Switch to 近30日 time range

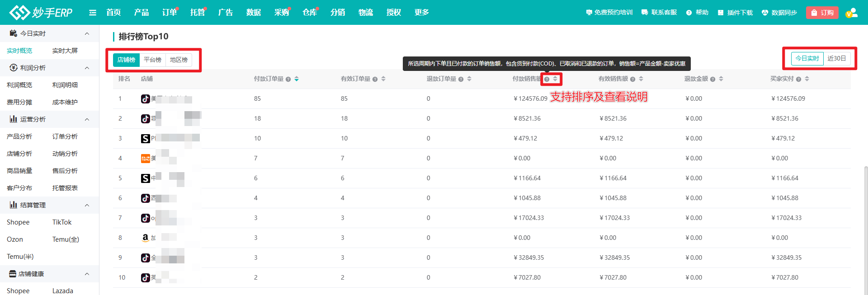pyautogui.click(x=836, y=59)
